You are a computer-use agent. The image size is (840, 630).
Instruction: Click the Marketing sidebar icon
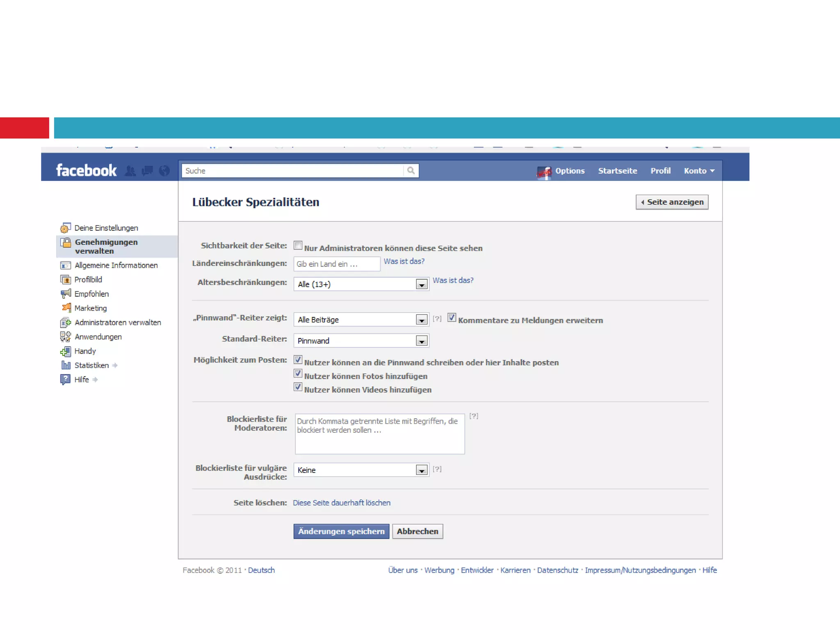tap(66, 308)
